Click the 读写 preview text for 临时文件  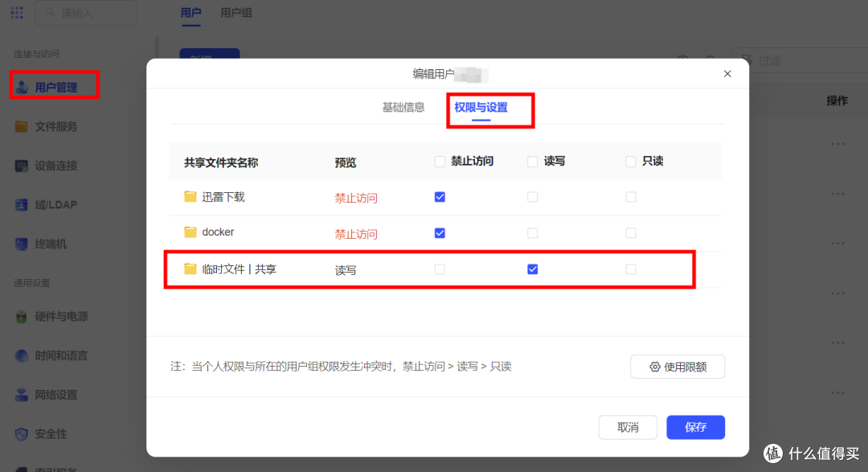346,270
